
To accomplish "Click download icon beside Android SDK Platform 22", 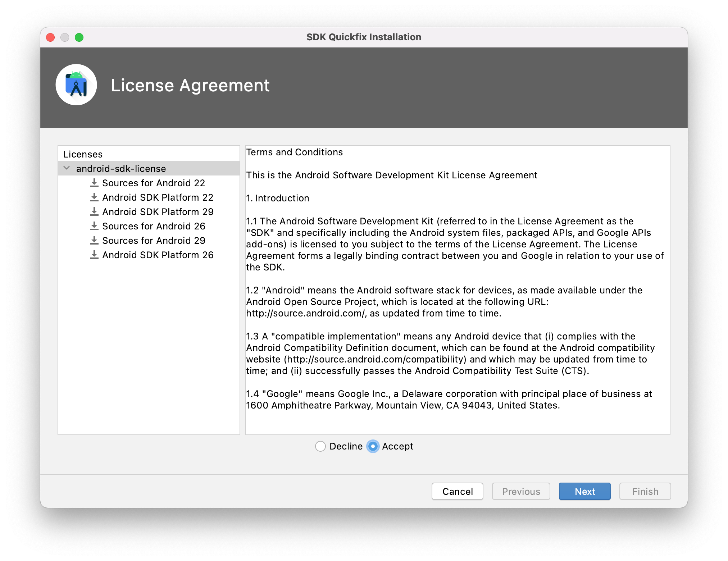I will click(x=94, y=197).
